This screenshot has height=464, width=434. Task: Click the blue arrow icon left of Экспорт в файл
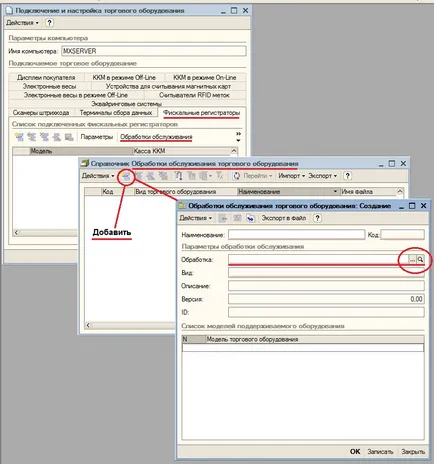pos(250,218)
